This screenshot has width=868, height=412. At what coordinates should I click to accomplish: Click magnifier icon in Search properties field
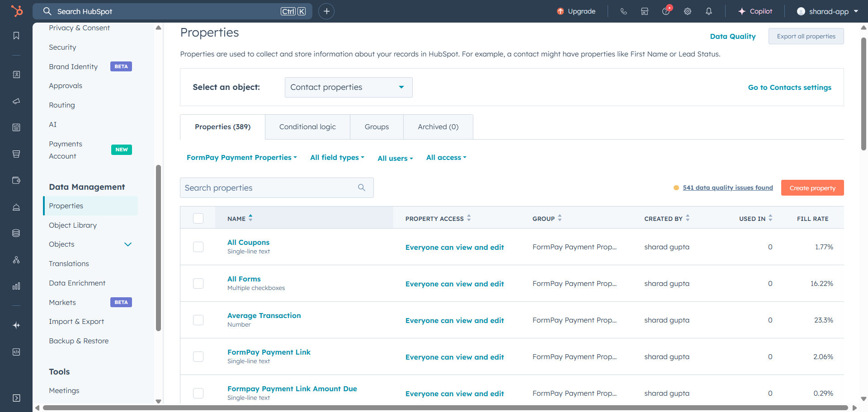pyautogui.click(x=362, y=187)
